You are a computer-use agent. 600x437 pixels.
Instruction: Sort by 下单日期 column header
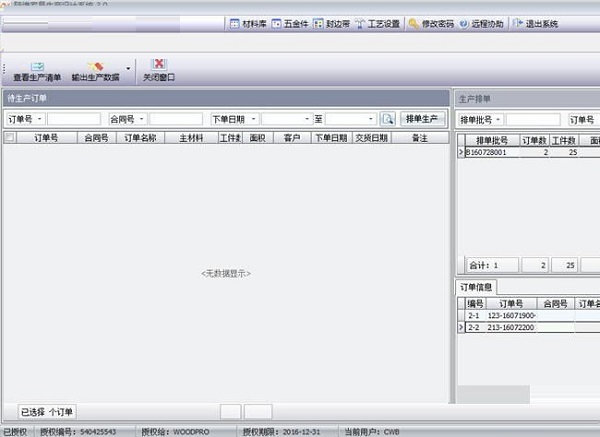coord(331,138)
